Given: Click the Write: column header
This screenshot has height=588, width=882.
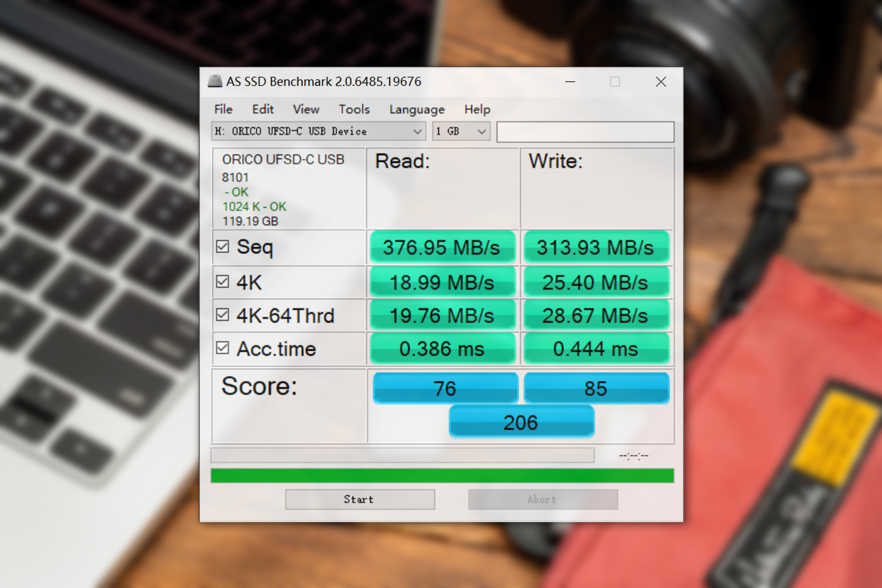Looking at the screenshot, I should pos(556,161).
